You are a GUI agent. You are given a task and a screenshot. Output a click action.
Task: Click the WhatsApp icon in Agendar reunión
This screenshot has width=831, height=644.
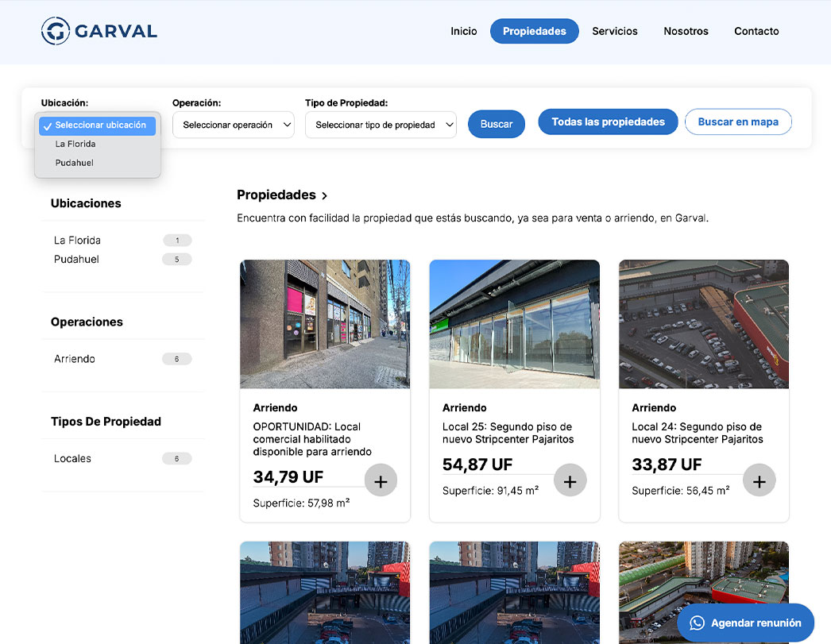coord(697,623)
